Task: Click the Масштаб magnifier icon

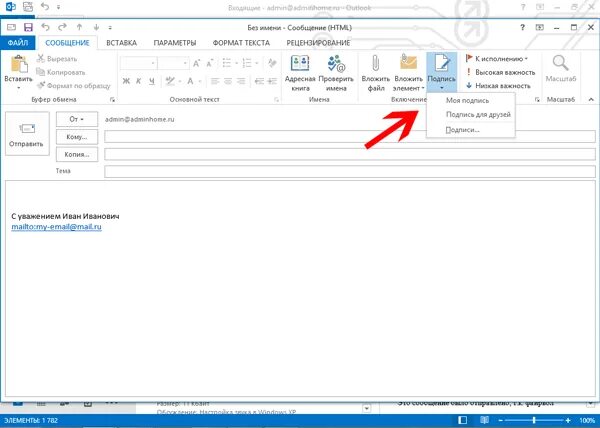Action: coord(561,63)
